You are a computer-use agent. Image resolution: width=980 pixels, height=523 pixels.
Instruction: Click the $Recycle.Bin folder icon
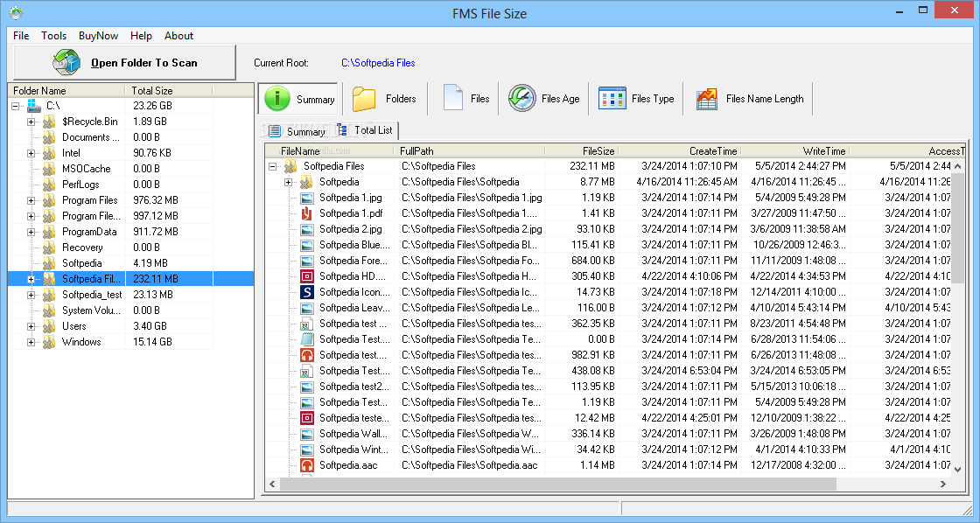(x=49, y=122)
